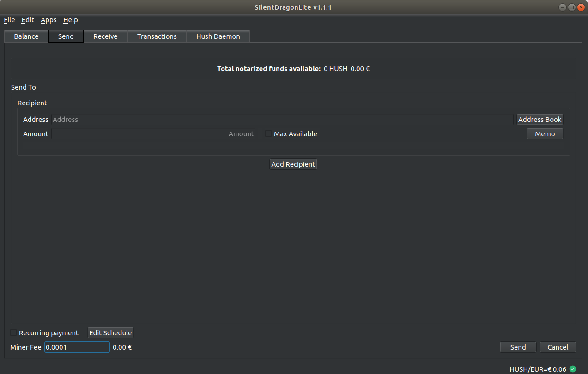The image size is (588, 374).
Task: Select the Send tab
Action: coord(66,36)
